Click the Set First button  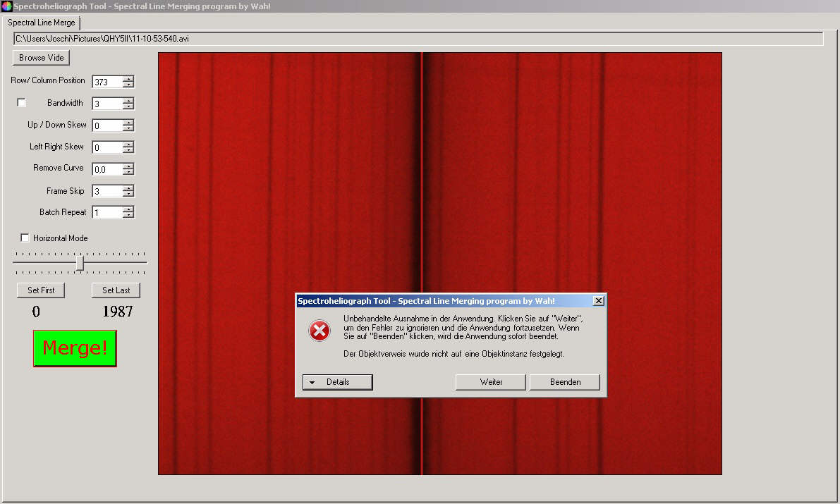(x=41, y=290)
